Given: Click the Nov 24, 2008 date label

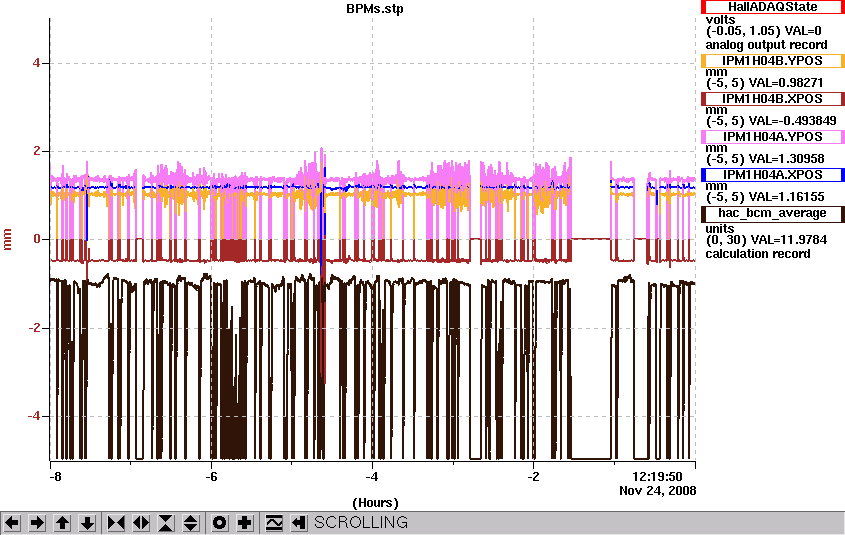Looking at the screenshot, I should [657, 491].
